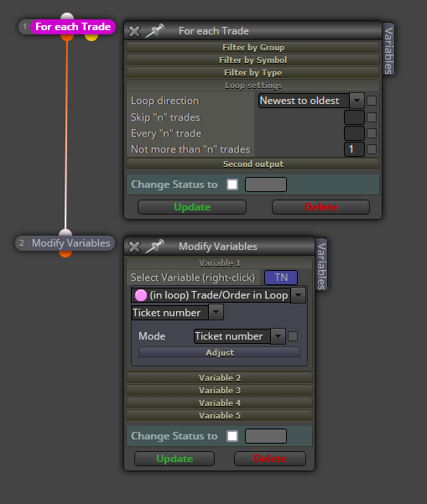The height and width of the screenshot is (504, 427).
Task: Collapse the Variable 1 section
Action: [219, 263]
